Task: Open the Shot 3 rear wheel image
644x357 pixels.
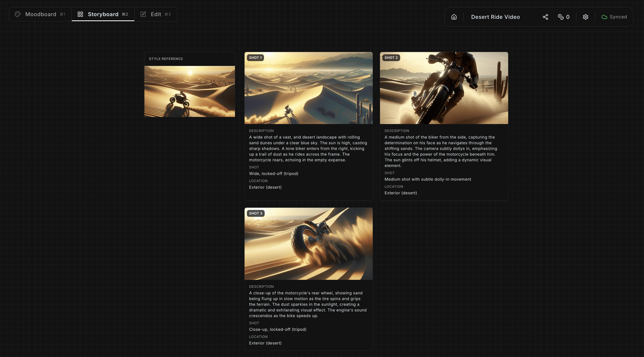Action: (309, 244)
